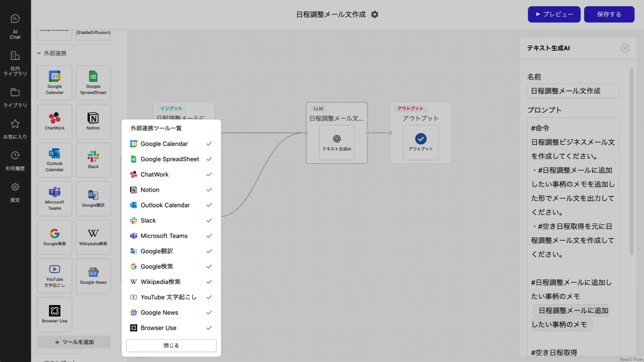This screenshot has width=644, height=362.
Task: Toggle ChatWork checkmark in tool list
Action: (209, 174)
